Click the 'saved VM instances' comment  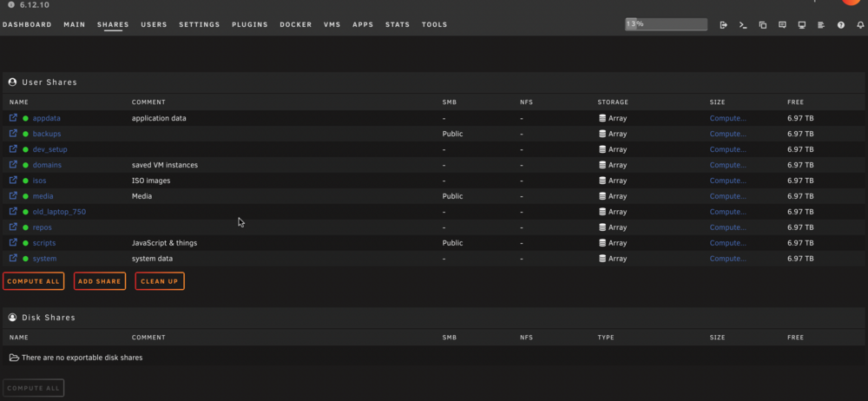click(164, 165)
